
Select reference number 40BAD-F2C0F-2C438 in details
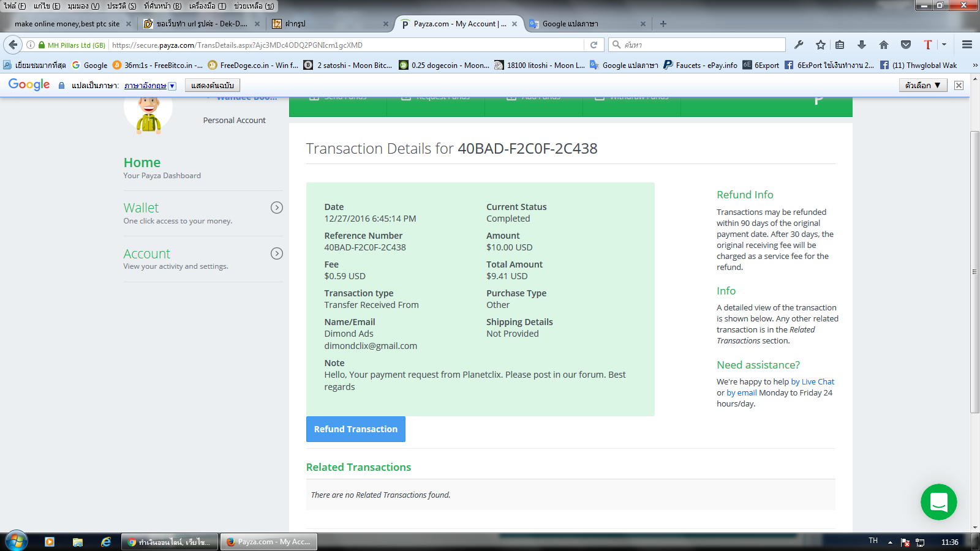click(x=365, y=247)
